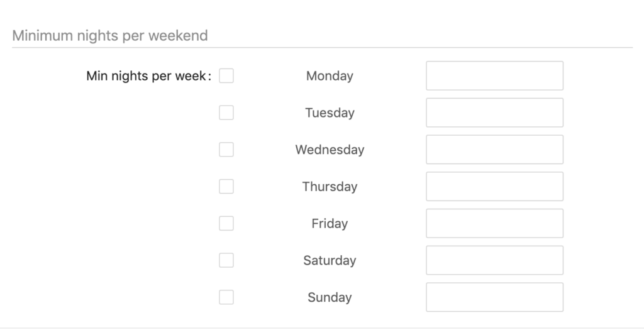Focus the Tuesday min nights text box

tap(494, 113)
